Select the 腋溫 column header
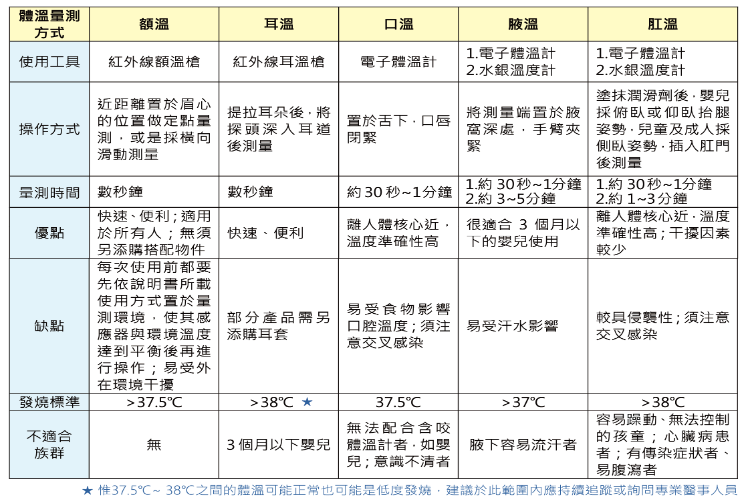The image size is (750, 500). tap(523, 24)
